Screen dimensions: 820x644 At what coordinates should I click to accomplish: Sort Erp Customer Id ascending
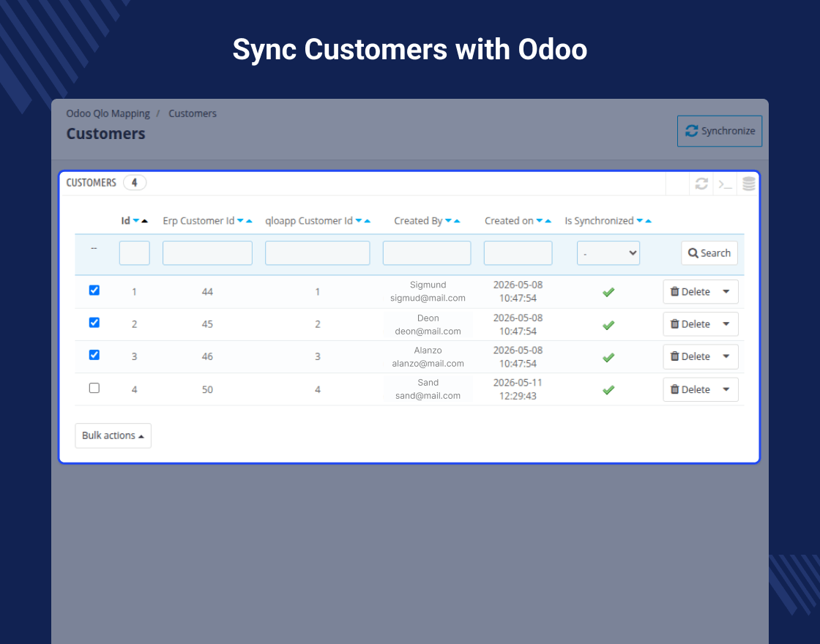[x=250, y=221]
